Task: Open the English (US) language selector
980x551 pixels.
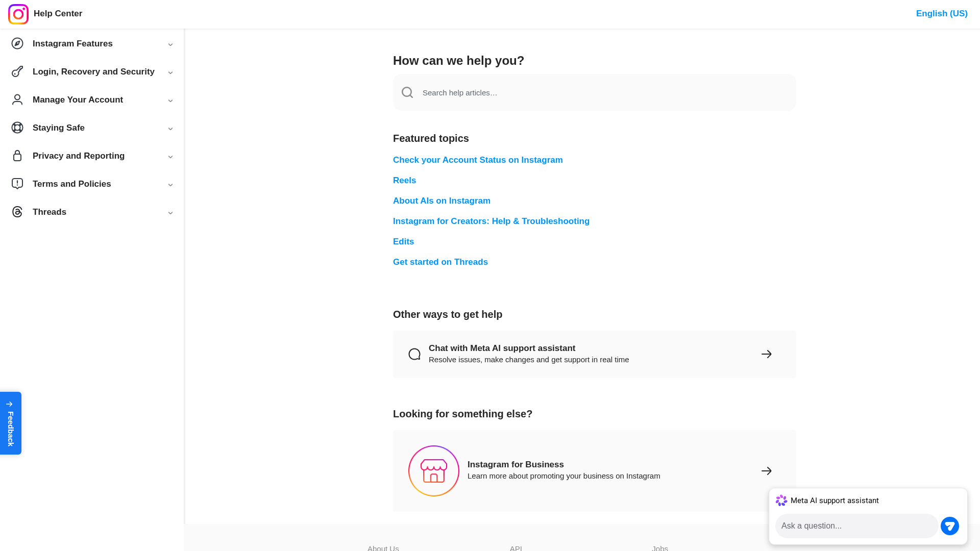Action: (942, 14)
